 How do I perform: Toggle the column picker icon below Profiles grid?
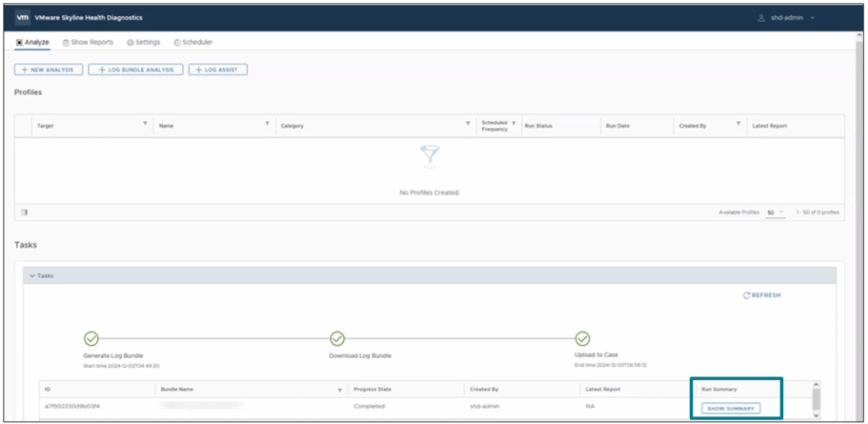25,212
